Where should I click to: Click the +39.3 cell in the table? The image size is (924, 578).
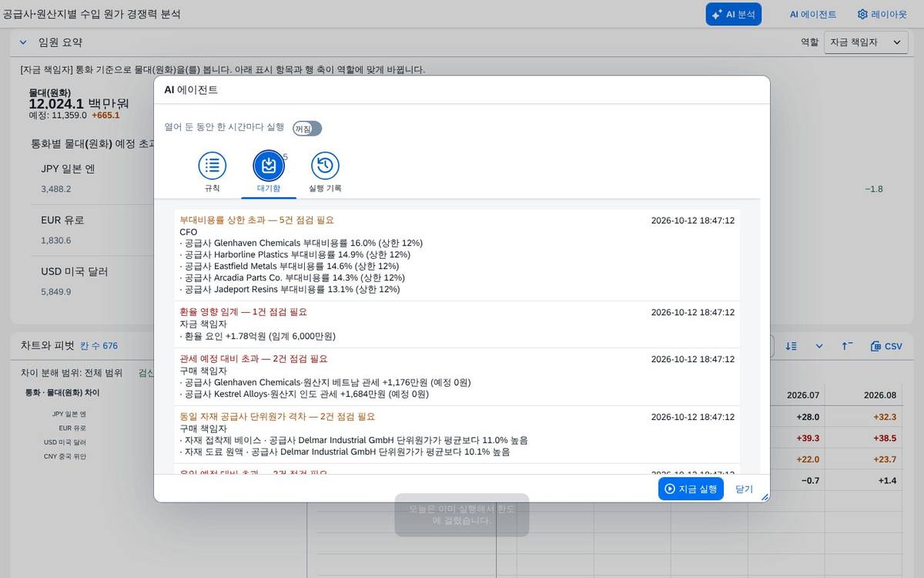tap(806, 438)
